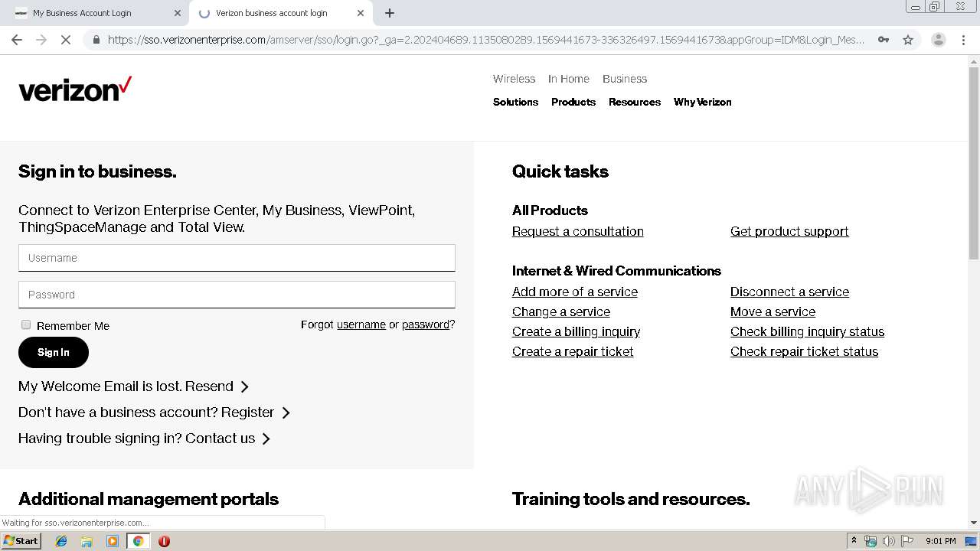Viewport: 980px width, 551px height.
Task: Close the Verizon business account login tab
Action: point(361,13)
